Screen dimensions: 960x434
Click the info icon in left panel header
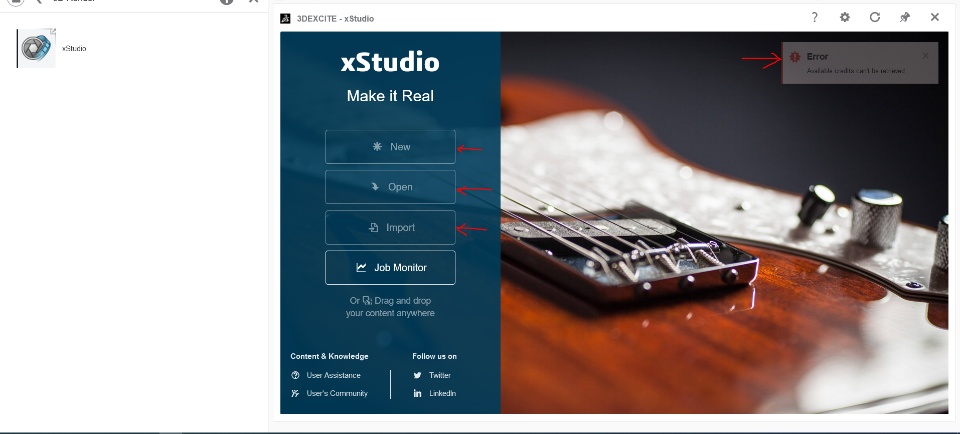(x=227, y=1)
